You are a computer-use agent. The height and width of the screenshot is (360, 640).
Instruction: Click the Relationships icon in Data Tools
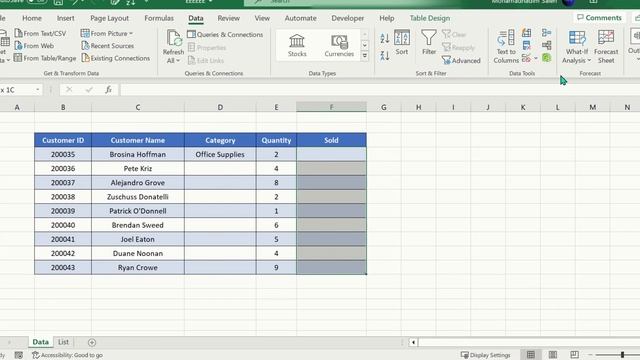click(547, 45)
